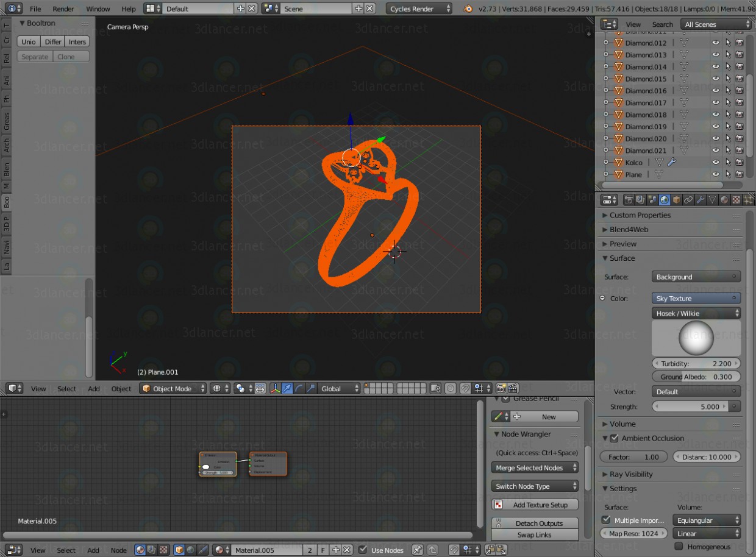
Task: Toggle Multiple Importance checkbox
Action: pyautogui.click(x=605, y=520)
